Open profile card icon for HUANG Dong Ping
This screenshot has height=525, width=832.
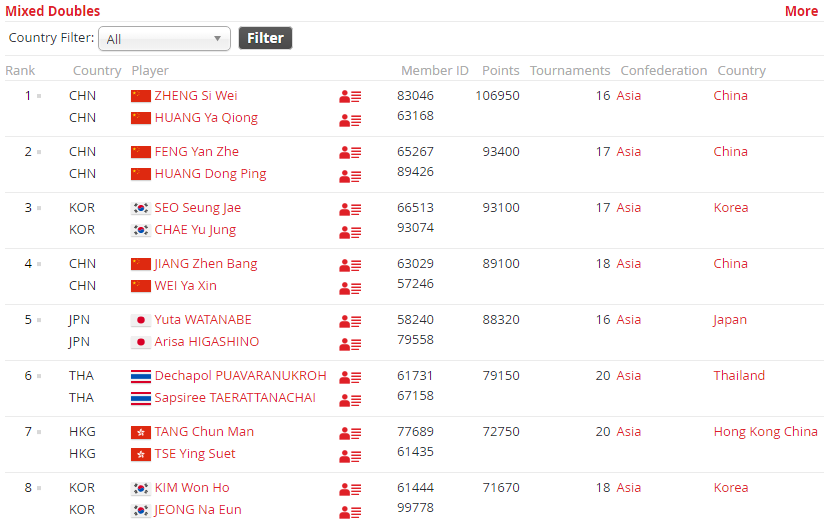click(350, 176)
